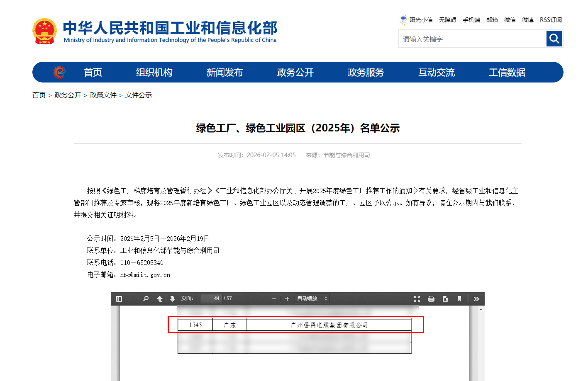
Task: Print the PDF document
Action: 431,299
